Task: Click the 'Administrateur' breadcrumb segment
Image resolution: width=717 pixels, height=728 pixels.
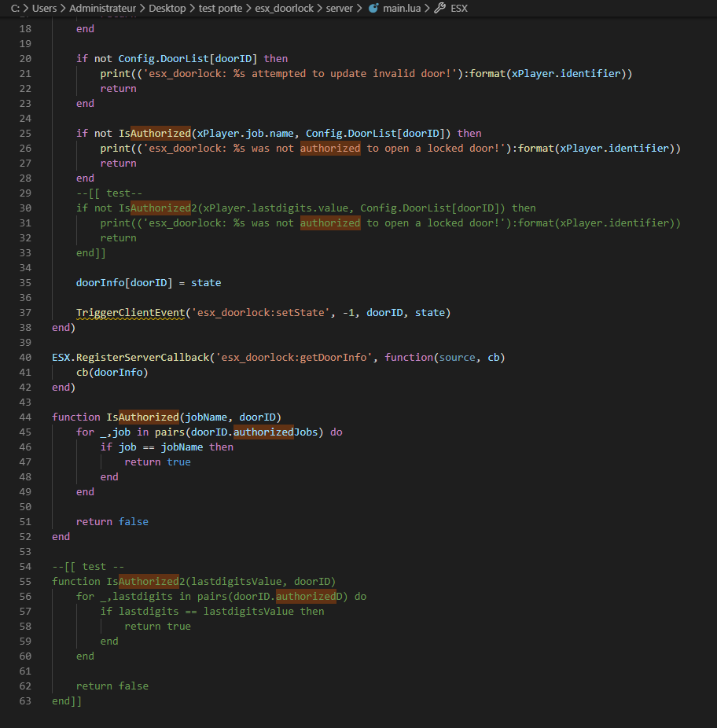Action: point(103,9)
